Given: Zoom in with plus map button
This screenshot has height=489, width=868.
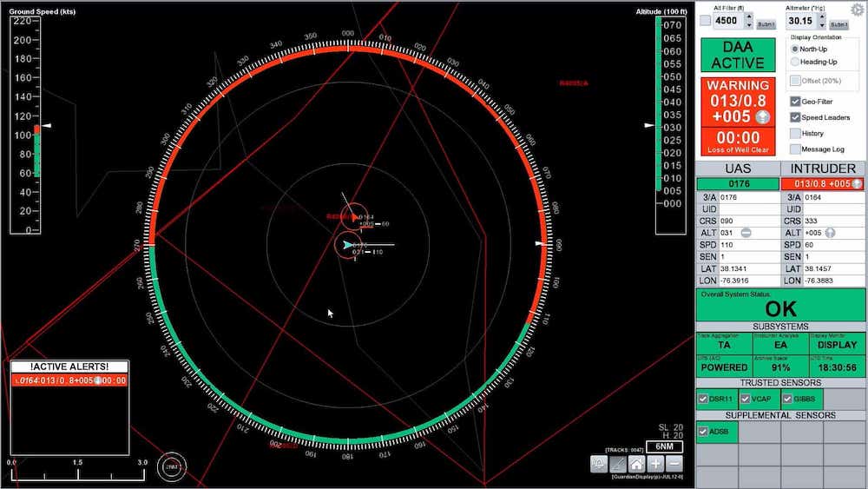Looking at the screenshot, I should 655,464.
